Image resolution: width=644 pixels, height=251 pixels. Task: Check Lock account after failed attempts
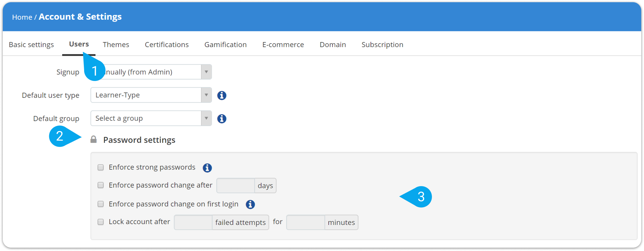(x=100, y=222)
